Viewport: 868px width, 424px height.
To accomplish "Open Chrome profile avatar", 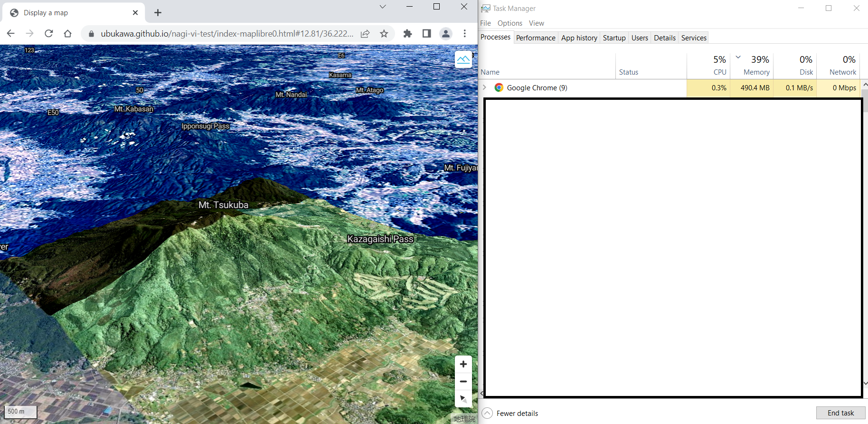I will click(445, 33).
